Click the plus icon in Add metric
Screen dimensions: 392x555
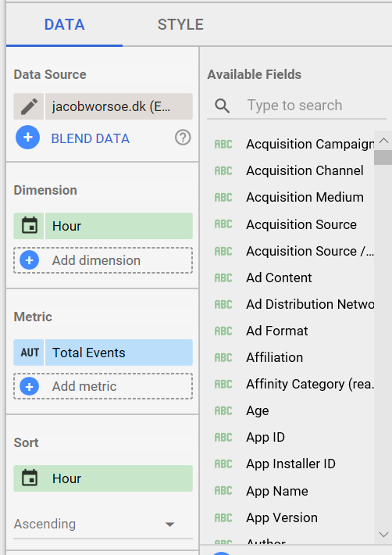30,386
